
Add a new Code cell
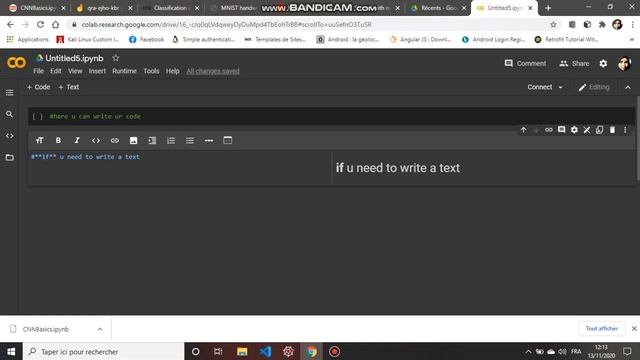[38, 87]
